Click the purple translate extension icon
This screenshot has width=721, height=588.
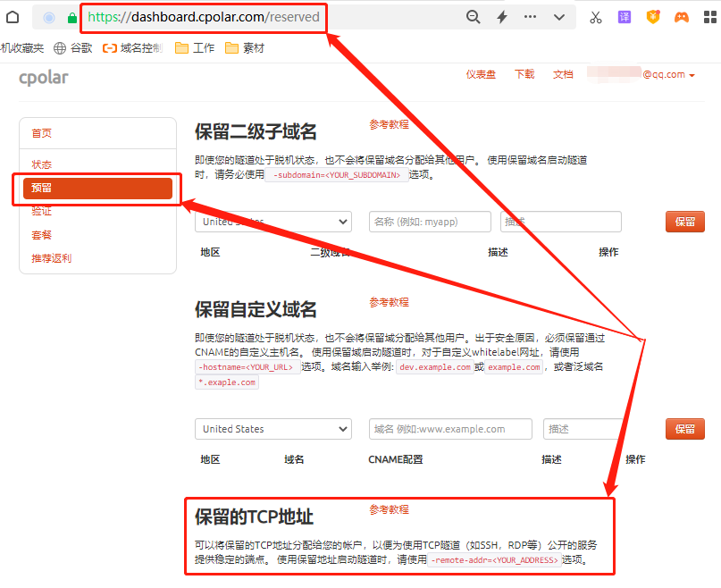[625, 17]
